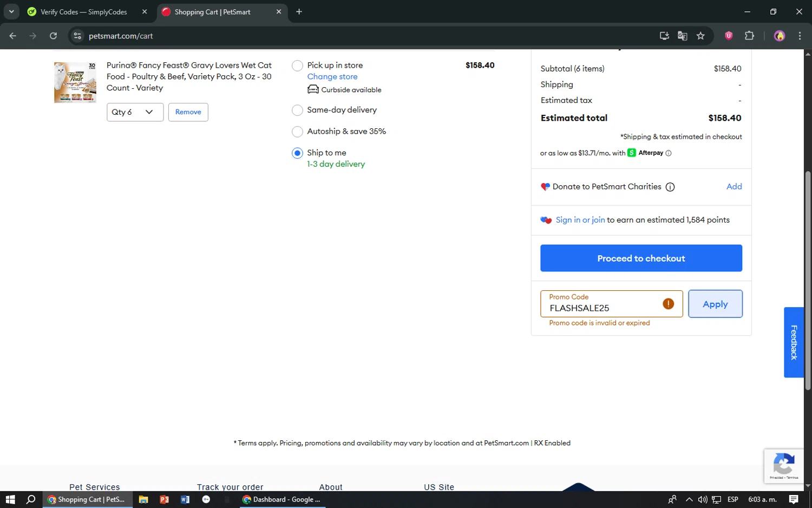
Task: Open a new browser tab
Action: 299,11
